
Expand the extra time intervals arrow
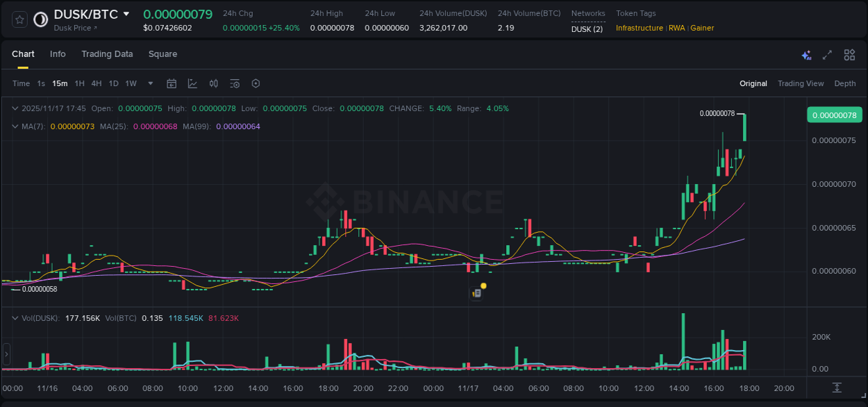point(149,83)
